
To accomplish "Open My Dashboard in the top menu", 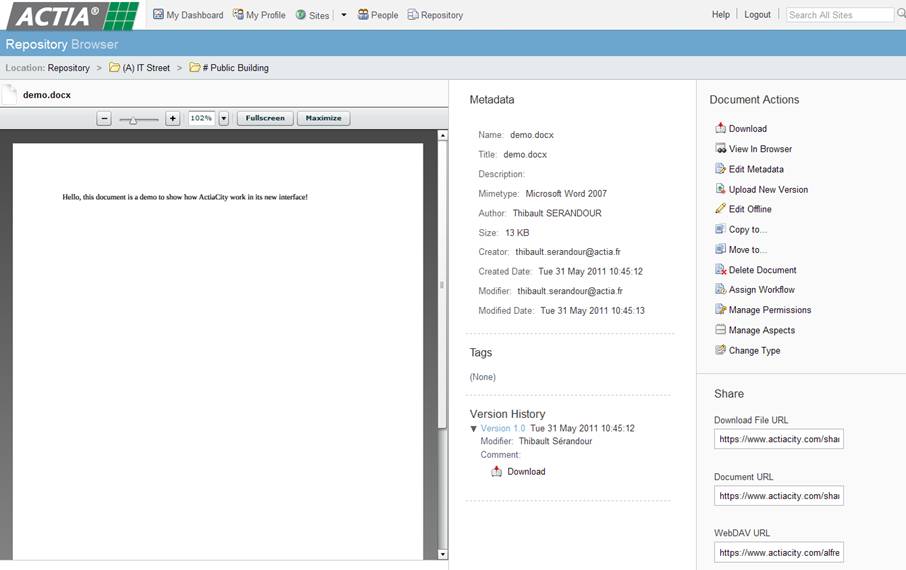I will (x=188, y=15).
